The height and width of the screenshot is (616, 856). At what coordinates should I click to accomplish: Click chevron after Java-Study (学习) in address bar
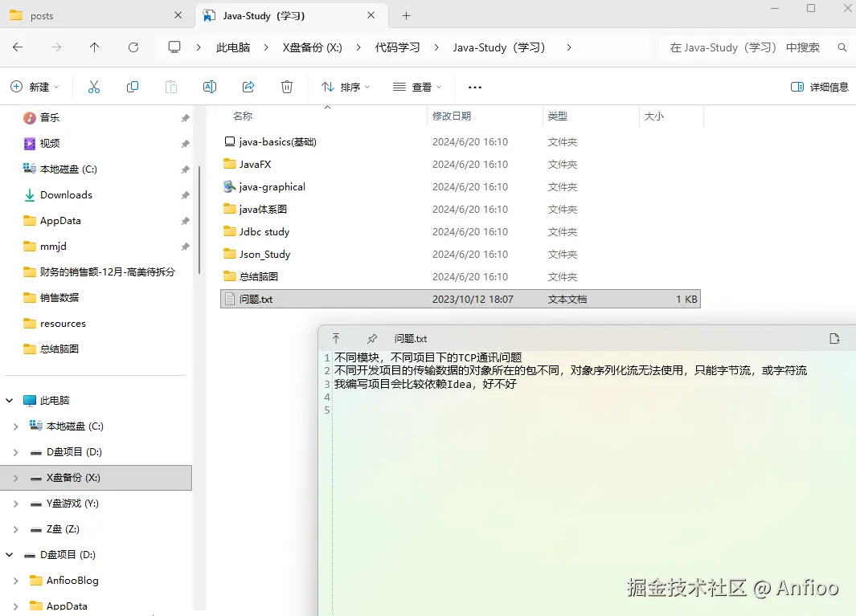tap(569, 47)
